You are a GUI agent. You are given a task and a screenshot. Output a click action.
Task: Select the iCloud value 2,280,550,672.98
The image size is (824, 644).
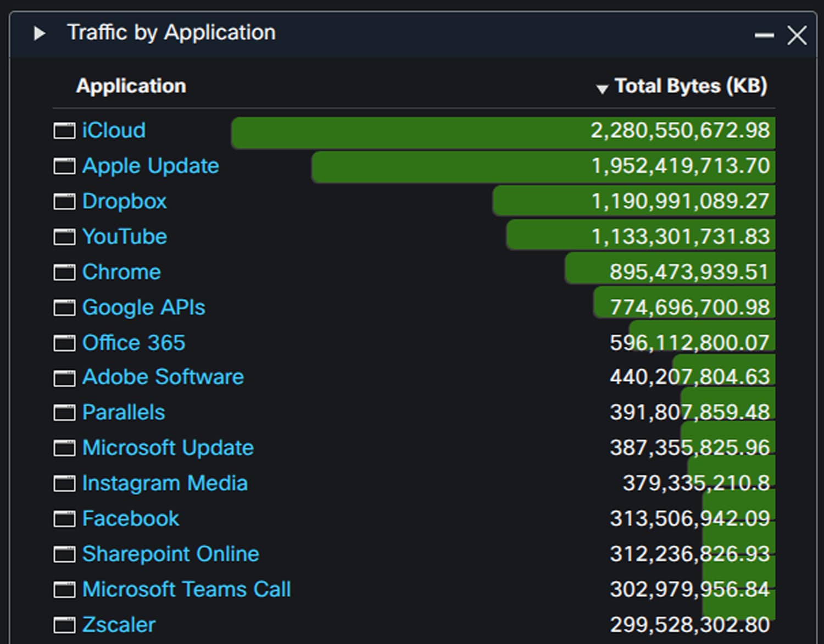(x=680, y=131)
